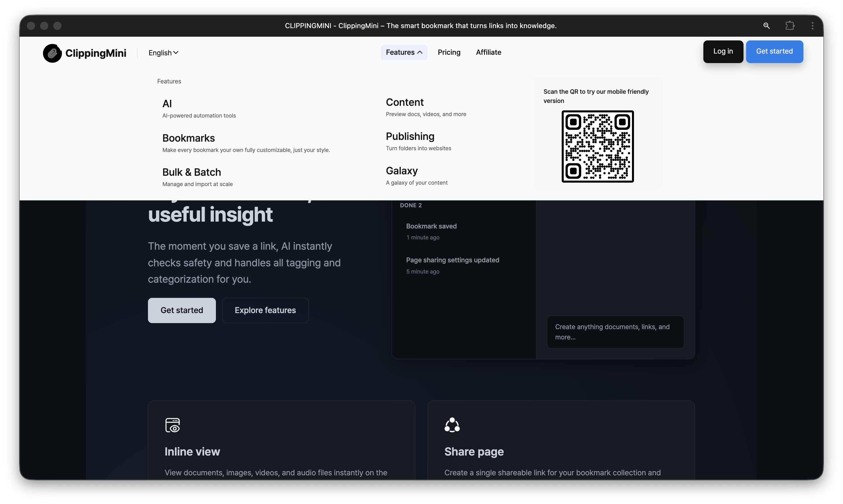
Task: Open the Bookmarks feature entry
Action: [188, 138]
